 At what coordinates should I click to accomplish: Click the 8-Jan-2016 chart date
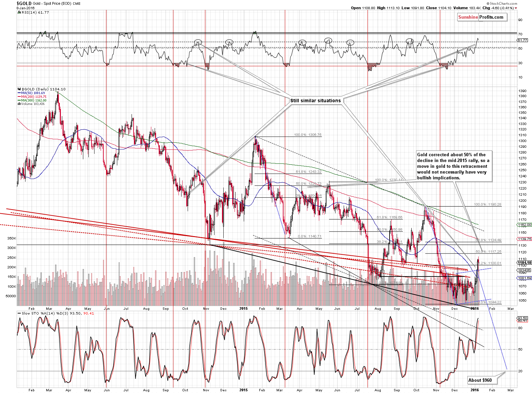(25, 8)
